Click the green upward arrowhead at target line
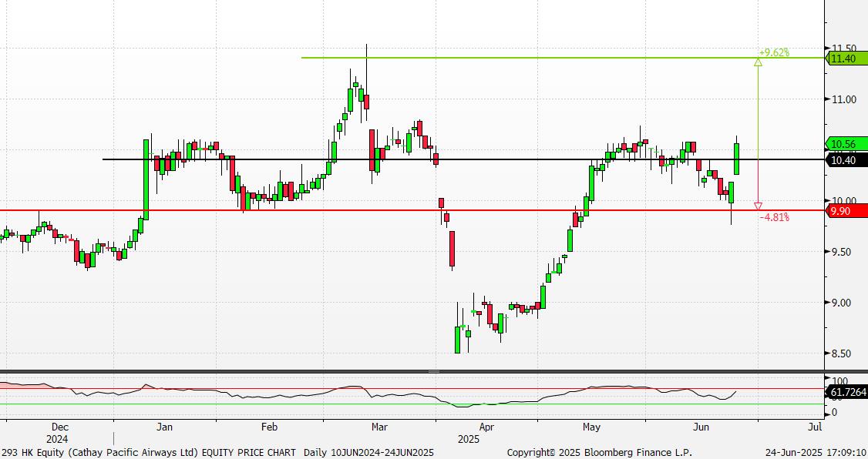868x459 pixels. pos(758,62)
